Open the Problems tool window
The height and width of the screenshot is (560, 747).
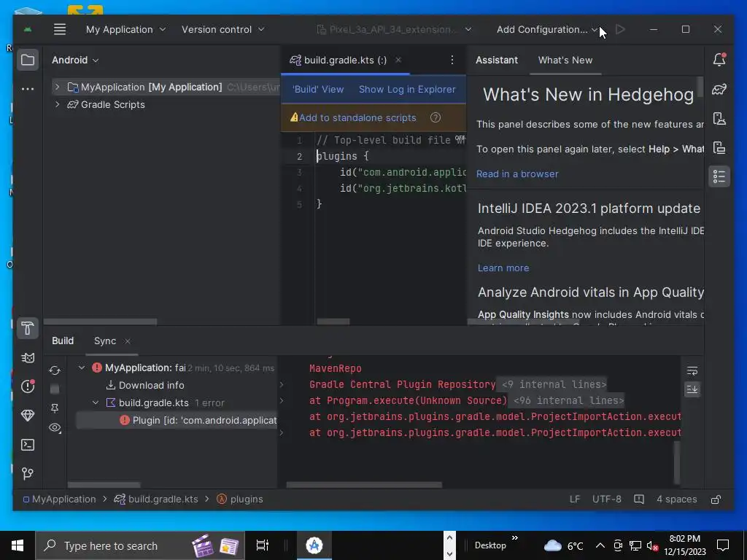[x=28, y=386]
